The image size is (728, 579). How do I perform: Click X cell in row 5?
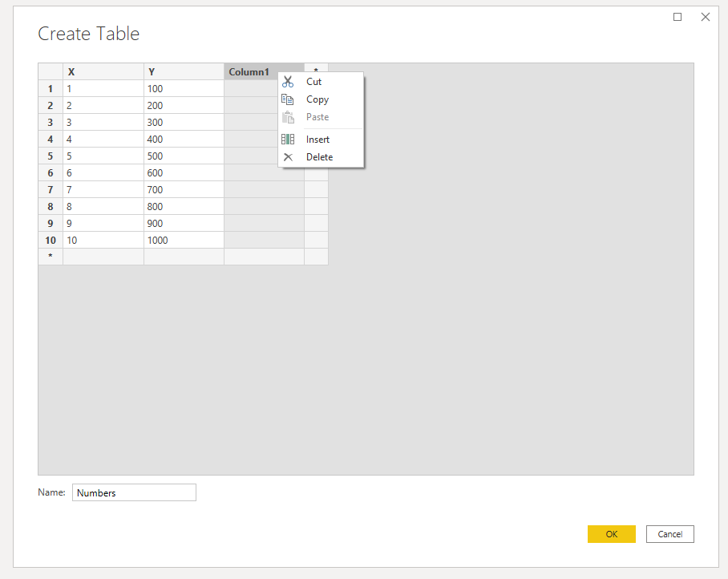[x=103, y=156]
